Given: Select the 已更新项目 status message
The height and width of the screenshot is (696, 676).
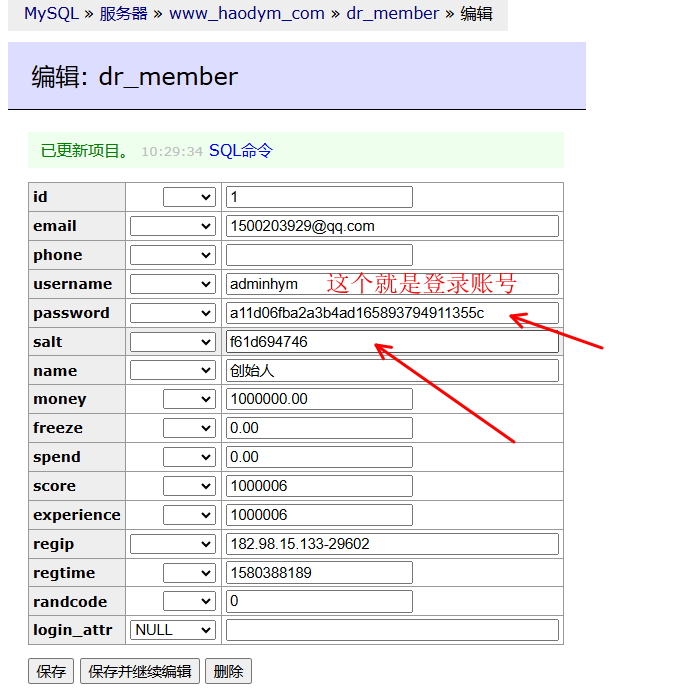Looking at the screenshot, I should (x=84, y=151).
